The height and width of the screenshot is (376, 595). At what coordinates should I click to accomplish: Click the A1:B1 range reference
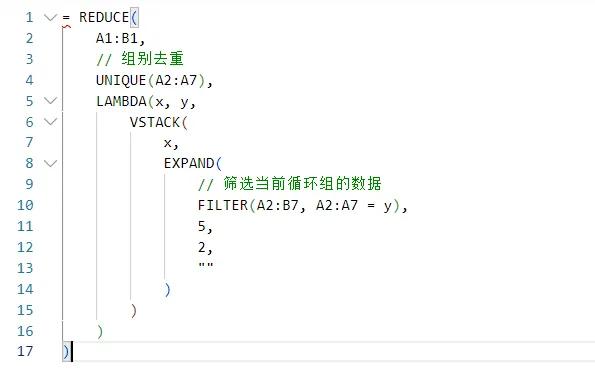click(117, 38)
